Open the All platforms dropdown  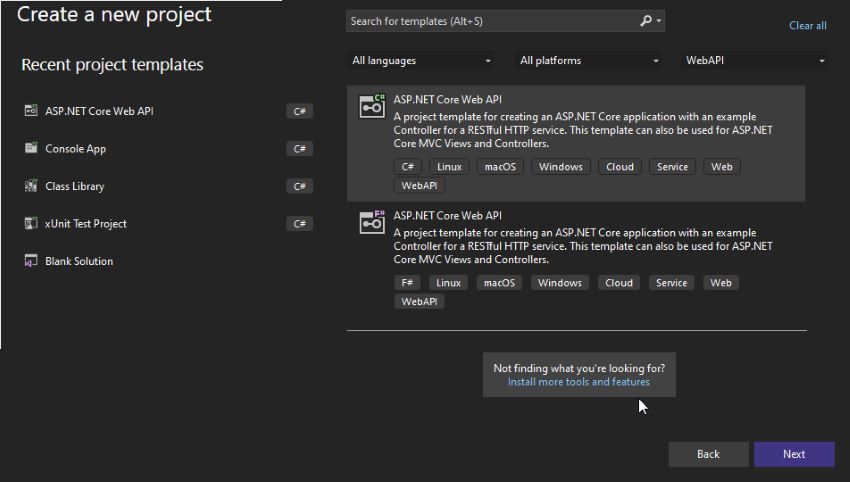589,61
